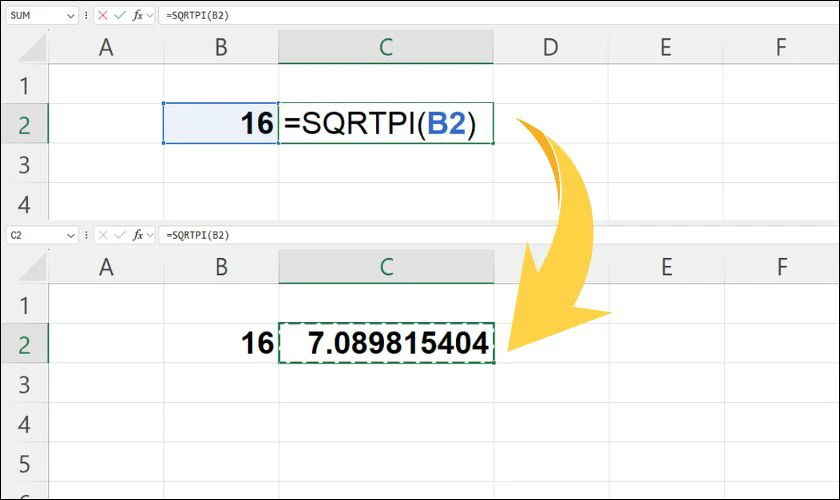
Task: Open Insert Function fx in top formula bar
Action: [x=138, y=16]
